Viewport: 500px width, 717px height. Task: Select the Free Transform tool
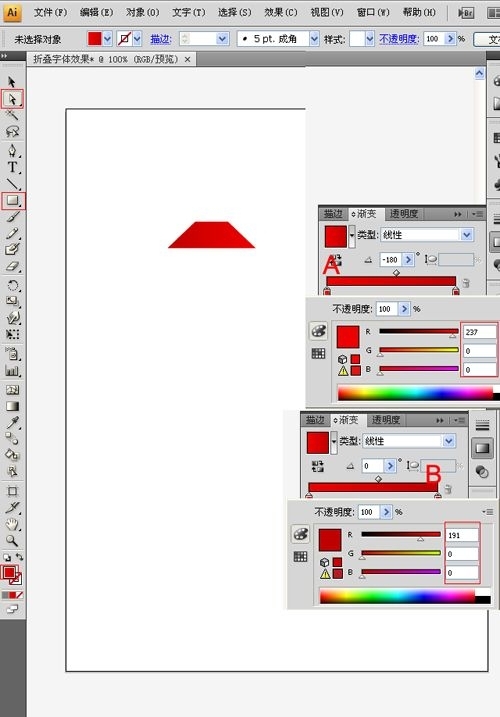pyautogui.click(x=12, y=334)
